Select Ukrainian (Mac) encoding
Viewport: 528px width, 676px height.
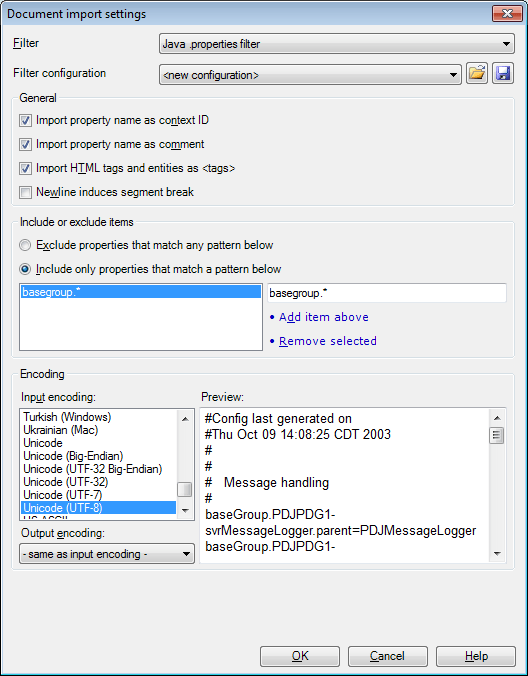coord(98,430)
